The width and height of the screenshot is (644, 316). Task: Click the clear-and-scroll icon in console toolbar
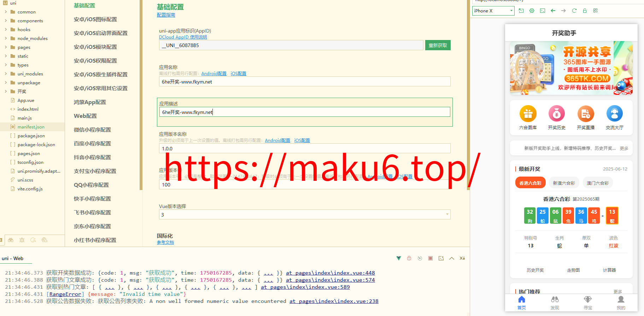(462, 258)
